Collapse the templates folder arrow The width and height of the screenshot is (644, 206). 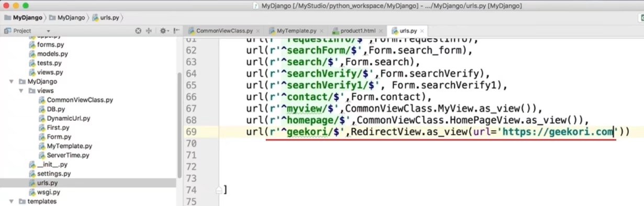(12, 201)
